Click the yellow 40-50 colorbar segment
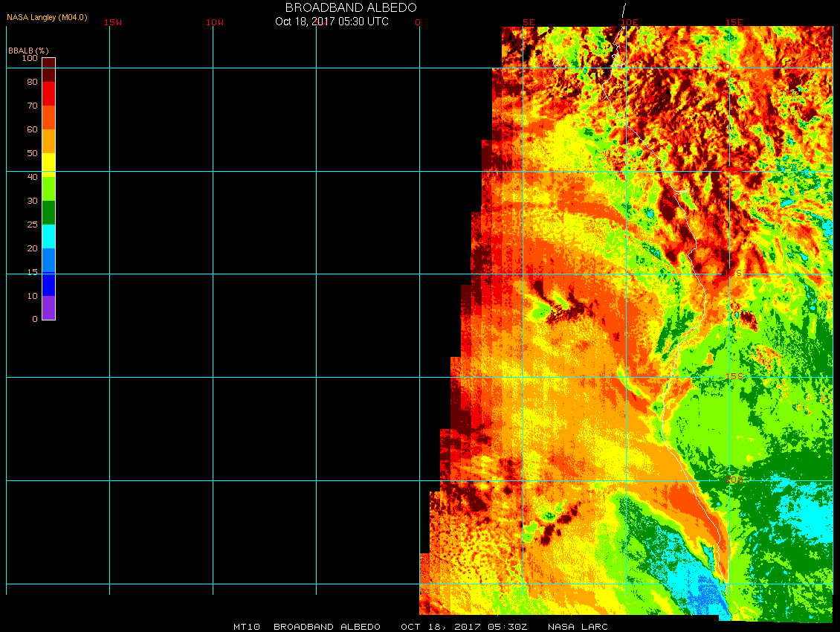Image resolution: width=840 pixels, height=632 pixels. point(49,165)
